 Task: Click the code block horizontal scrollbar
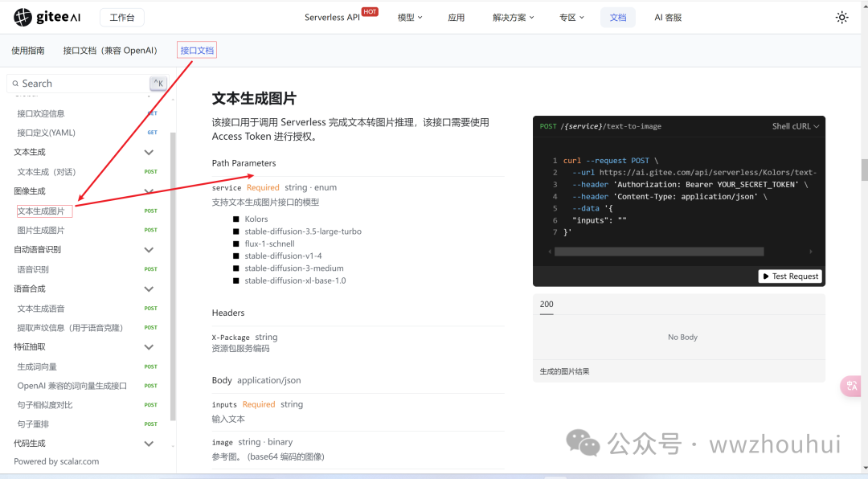(x=659, y=252)
